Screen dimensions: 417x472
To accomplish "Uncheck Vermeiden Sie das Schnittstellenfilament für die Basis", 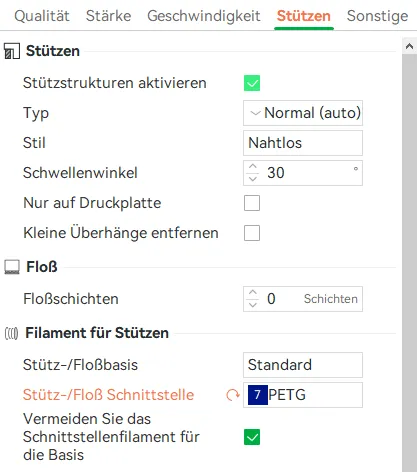I will 252,437.
